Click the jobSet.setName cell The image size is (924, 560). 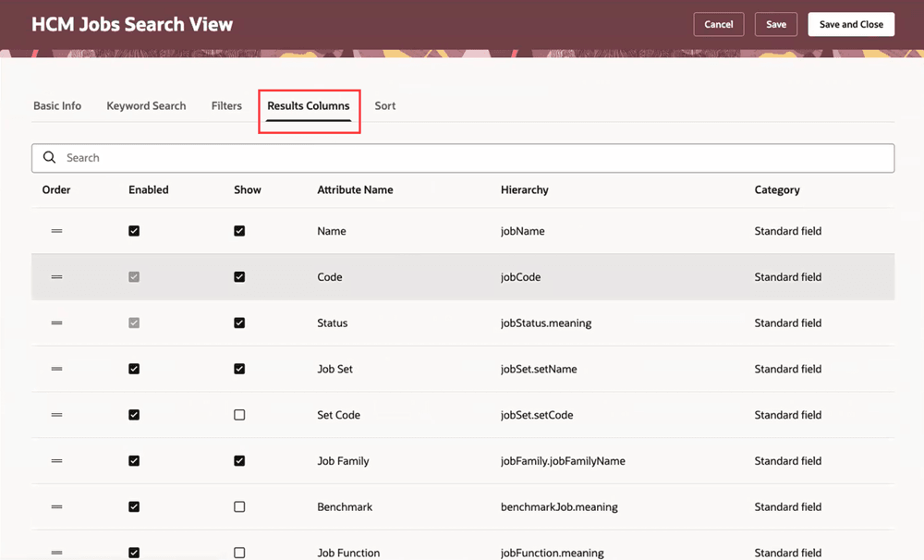click(540, 369)
